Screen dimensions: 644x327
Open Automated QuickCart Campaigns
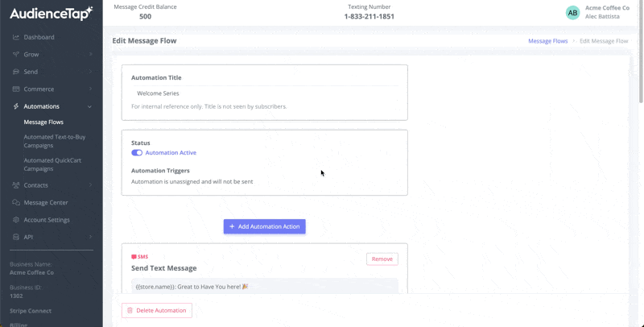pyautogui.click(x=52, y=164)
